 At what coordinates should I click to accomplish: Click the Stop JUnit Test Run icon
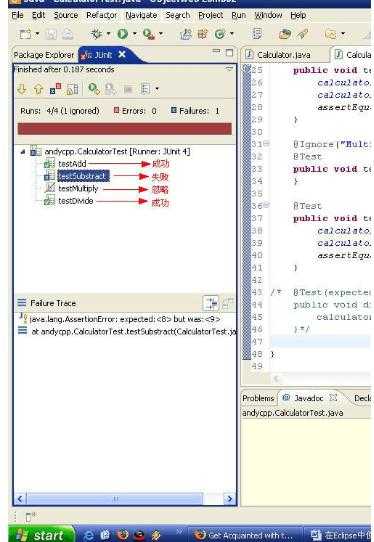[128, 90]
